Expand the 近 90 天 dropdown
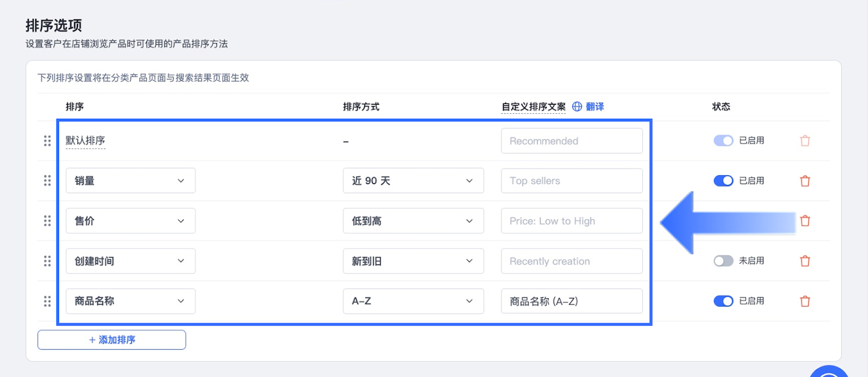Screen dimensions: 868x377 (413, 181)
